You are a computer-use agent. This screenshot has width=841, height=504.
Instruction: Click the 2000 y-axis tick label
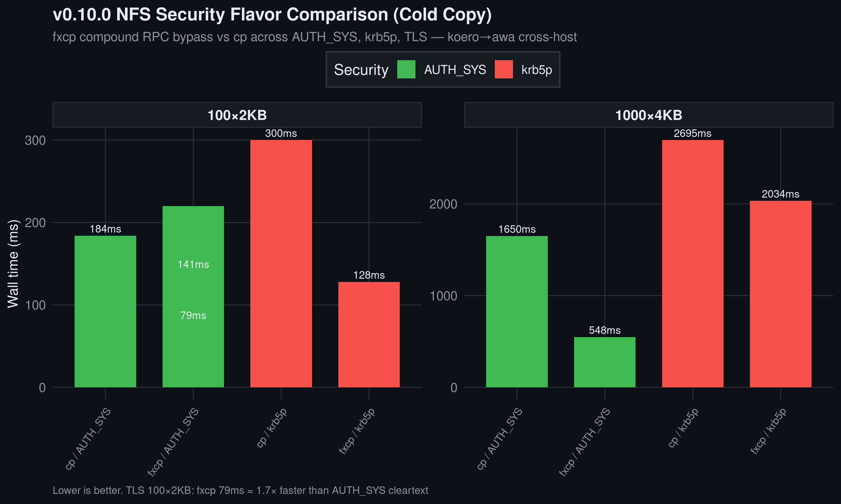(x=443, y=204)
